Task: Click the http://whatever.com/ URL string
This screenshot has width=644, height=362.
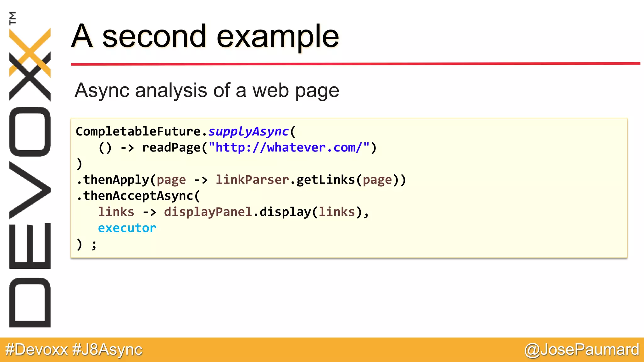Action: (289, 147)
